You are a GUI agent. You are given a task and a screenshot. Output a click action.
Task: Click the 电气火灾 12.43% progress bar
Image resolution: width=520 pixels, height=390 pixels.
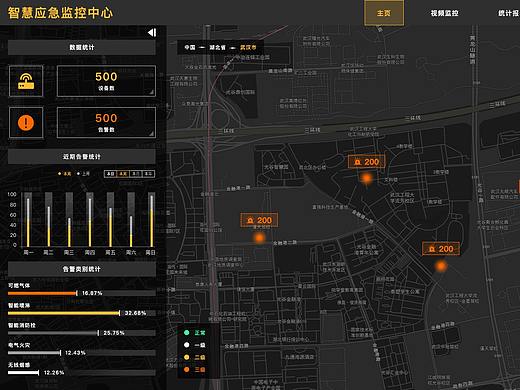(82, 353)
